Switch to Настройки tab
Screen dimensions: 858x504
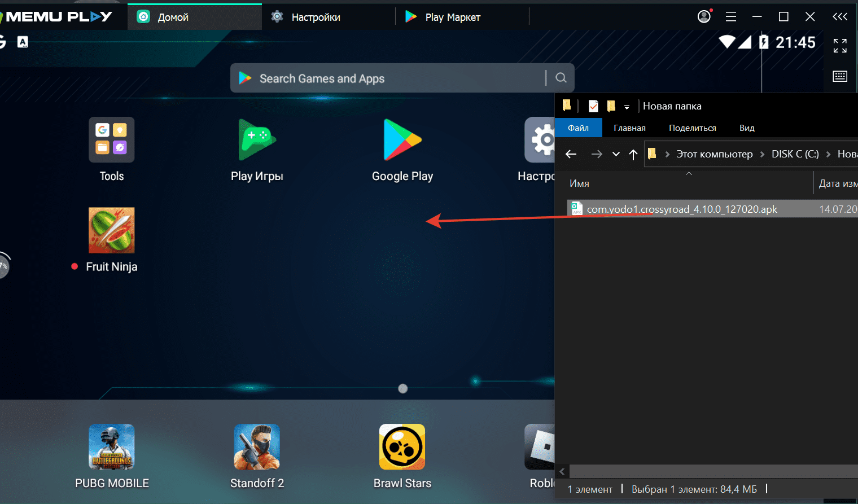tap(316, 17)
